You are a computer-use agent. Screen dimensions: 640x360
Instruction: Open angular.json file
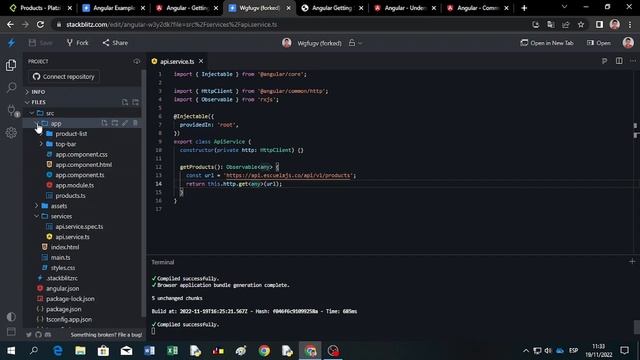click(x=62, y=288)
